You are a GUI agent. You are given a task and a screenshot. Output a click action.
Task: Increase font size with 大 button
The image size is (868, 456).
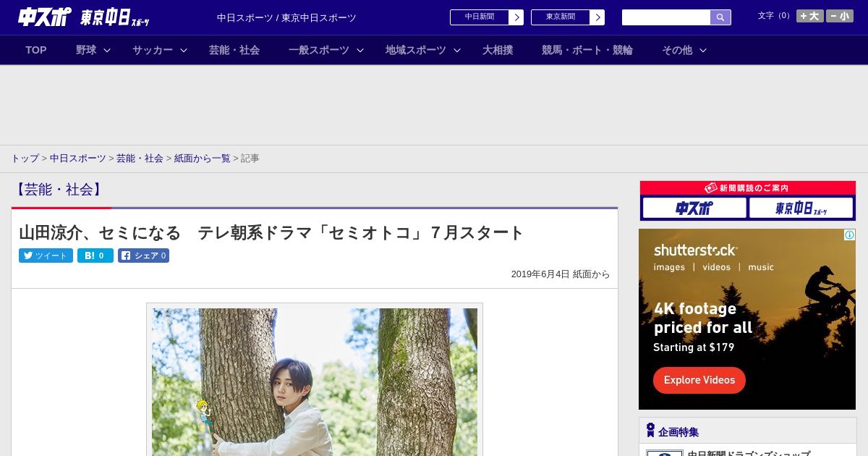click(x=809, y=16)
